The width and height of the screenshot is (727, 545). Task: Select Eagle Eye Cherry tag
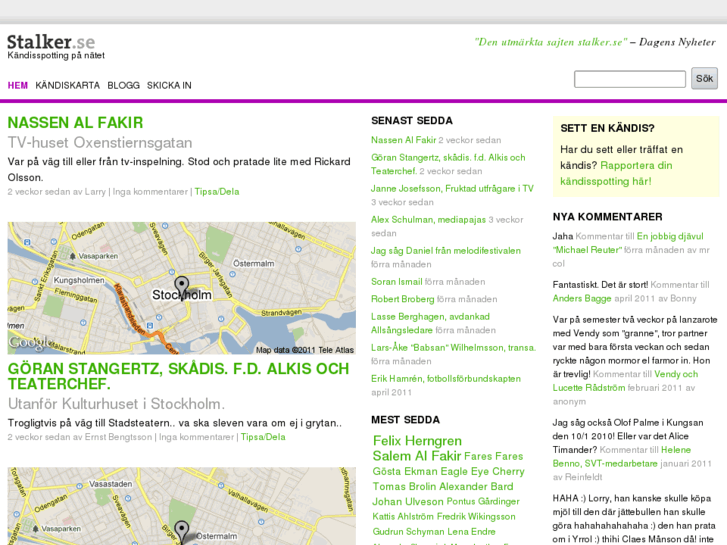click(x=483, y=472)
